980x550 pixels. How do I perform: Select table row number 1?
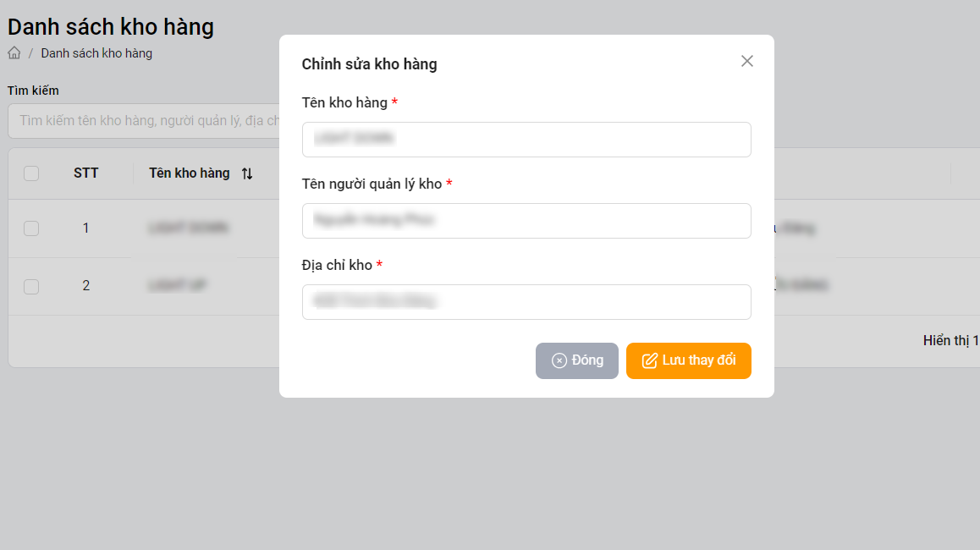click(x=85, y=228)
